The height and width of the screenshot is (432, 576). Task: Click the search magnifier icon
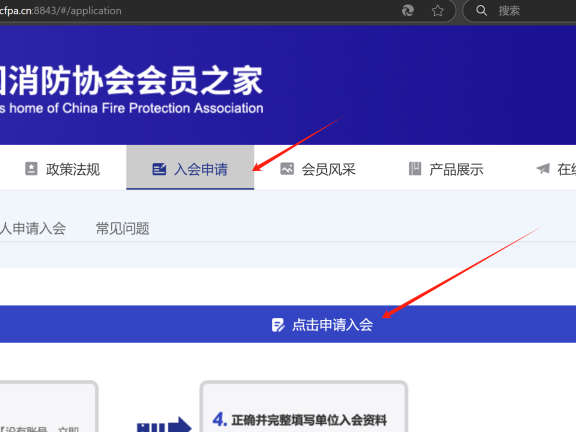[x=482, y=11]
